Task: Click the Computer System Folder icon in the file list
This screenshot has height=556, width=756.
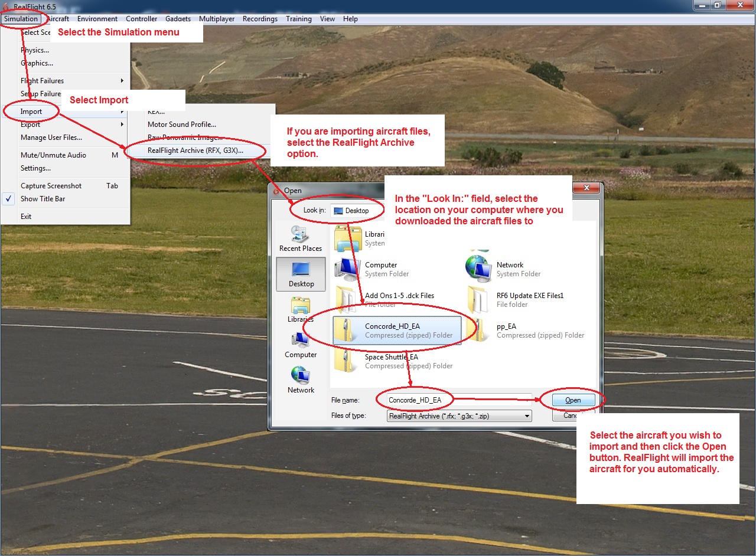Action: (347, 269)
